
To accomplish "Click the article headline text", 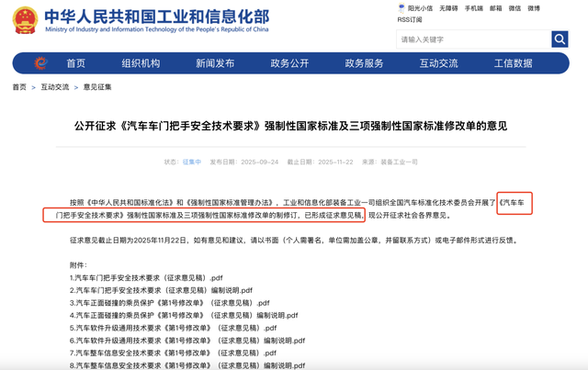I will [x=291, y=126].
